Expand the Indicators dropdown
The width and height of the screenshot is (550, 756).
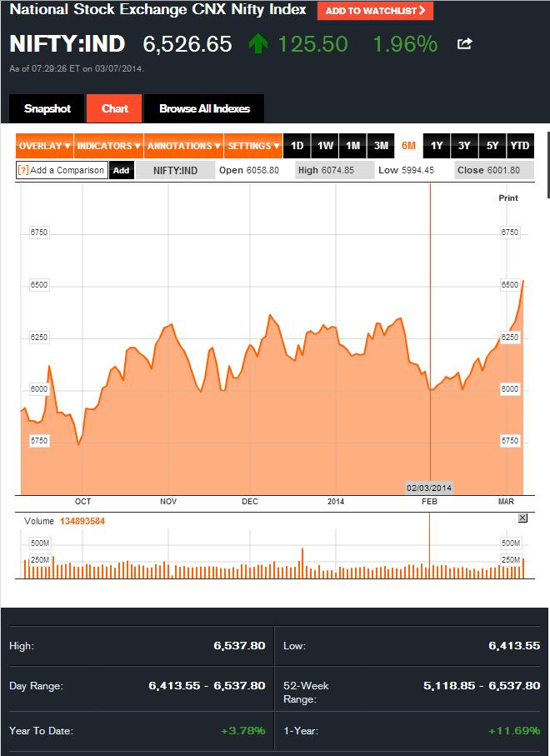pyautogui.click(x=109, y=146)
